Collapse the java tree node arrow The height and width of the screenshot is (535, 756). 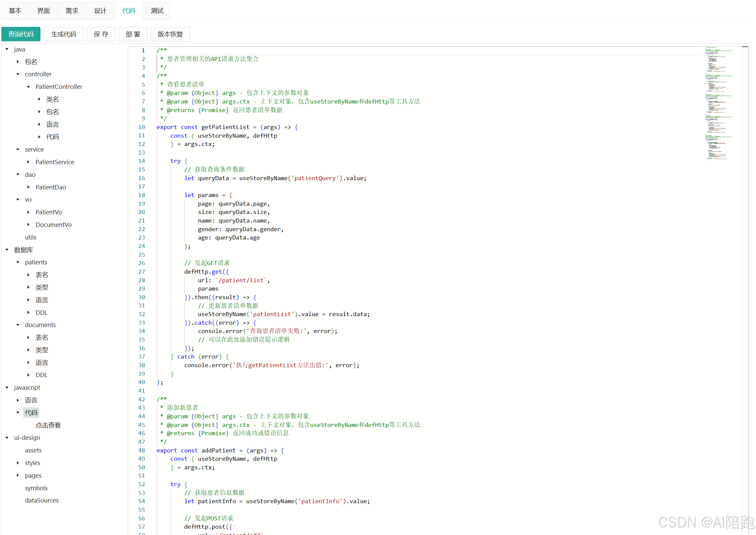pos(7,49)
